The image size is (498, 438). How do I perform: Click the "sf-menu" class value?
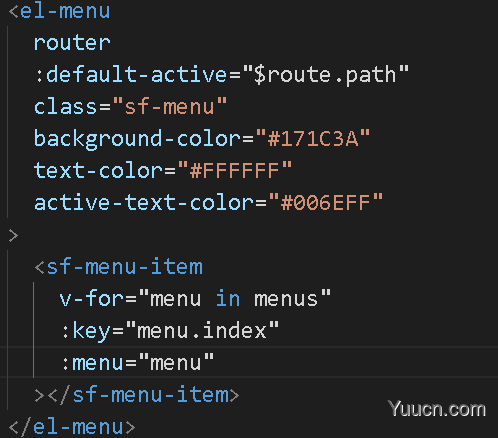[x=170, y=107]
